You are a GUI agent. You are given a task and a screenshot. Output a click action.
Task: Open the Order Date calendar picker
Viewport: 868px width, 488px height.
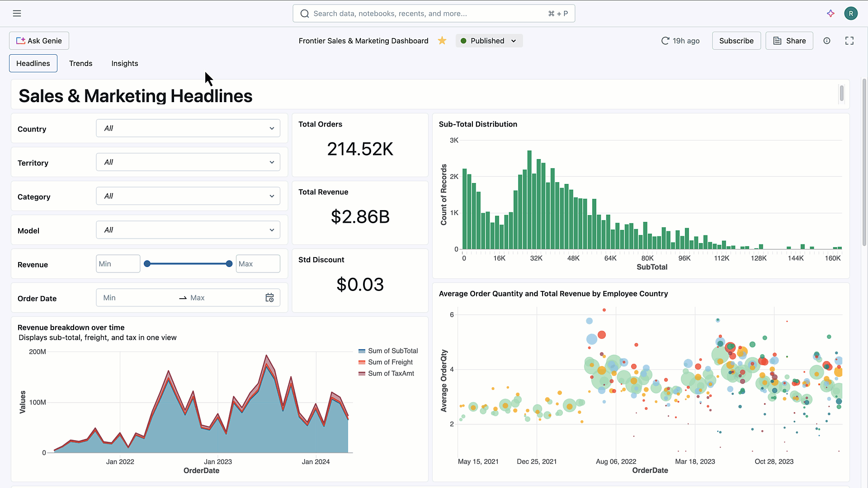point(269,298)
